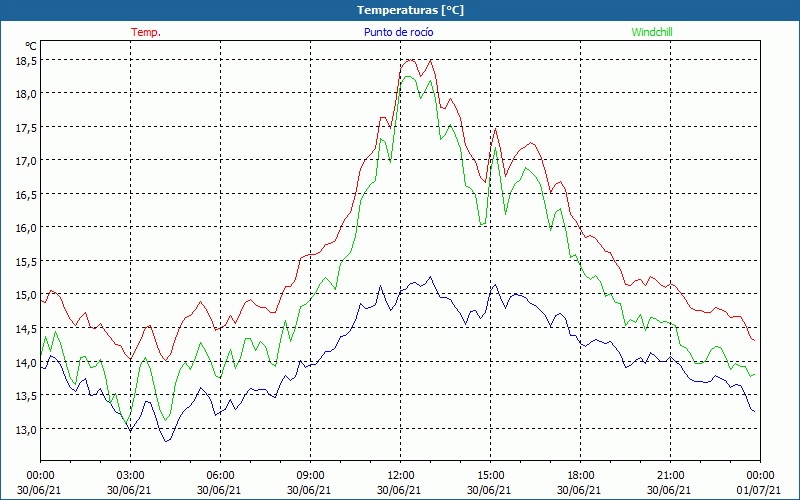Click the 16,5 value on the y-axis
The image size is (800, 500).
tap(26, 194)
